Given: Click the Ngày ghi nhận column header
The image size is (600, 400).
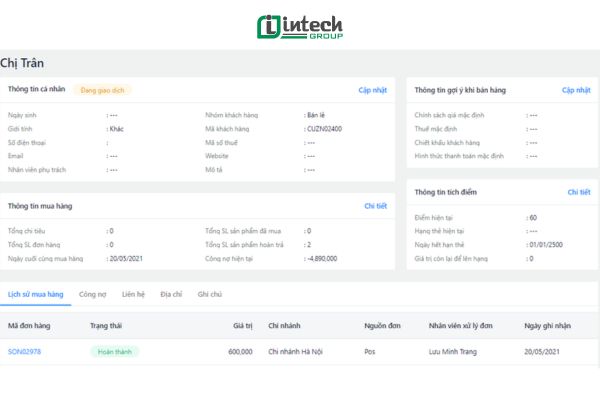Looking at the screenshot, I should (x=550, y=325).
